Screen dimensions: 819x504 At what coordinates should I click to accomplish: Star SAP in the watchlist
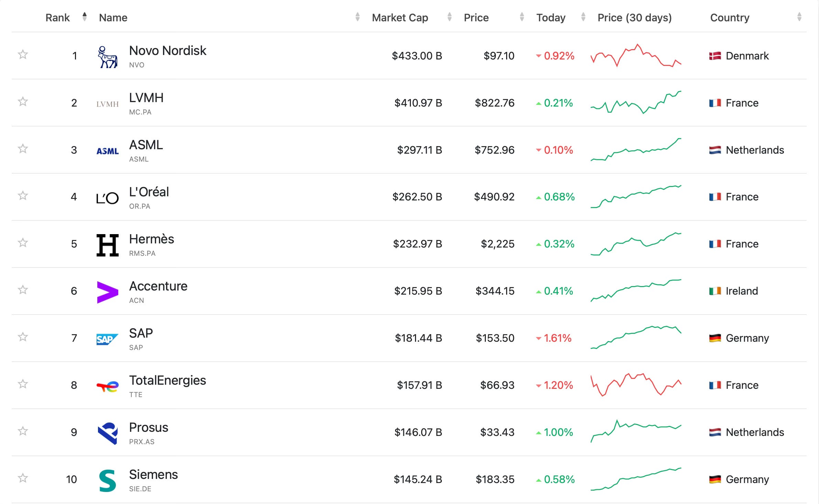pos(23,337)
